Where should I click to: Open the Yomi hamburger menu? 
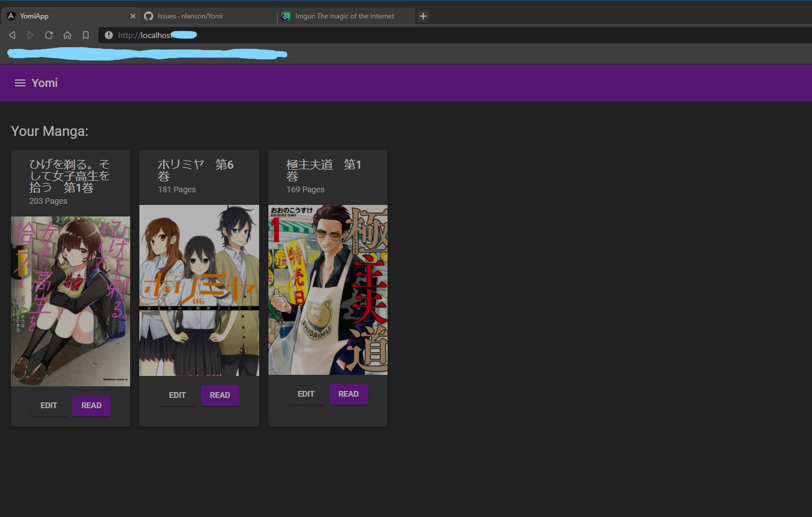tap(20, 83)
